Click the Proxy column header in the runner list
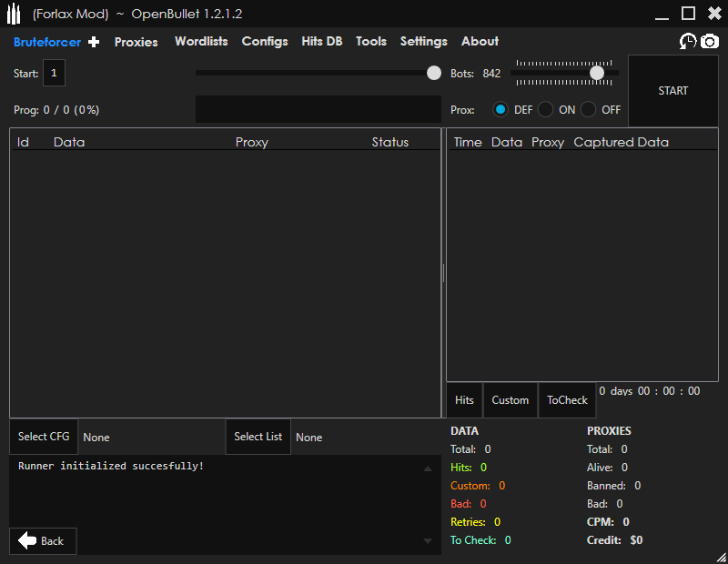 [252, 142]
